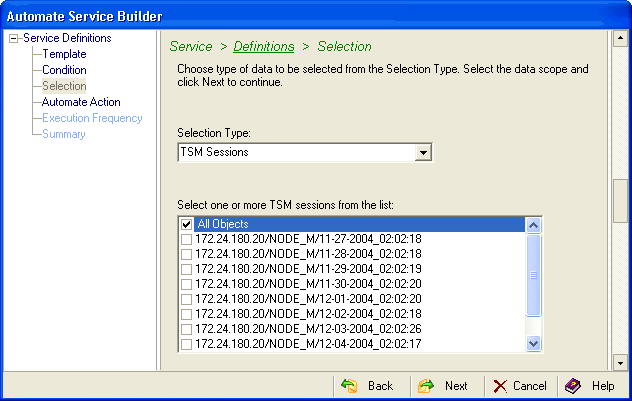Click the Back arrow icon
Image resolution: width=632 pixels, height=401 pixels.
click(x=349, y=386)
